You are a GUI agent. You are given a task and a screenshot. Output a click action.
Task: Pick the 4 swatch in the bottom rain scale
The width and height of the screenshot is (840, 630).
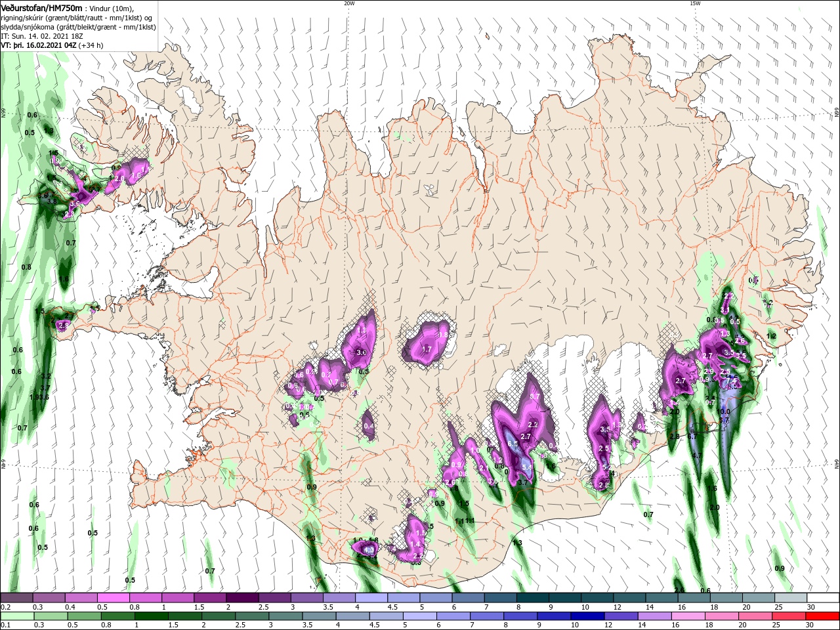pos(352,616)
